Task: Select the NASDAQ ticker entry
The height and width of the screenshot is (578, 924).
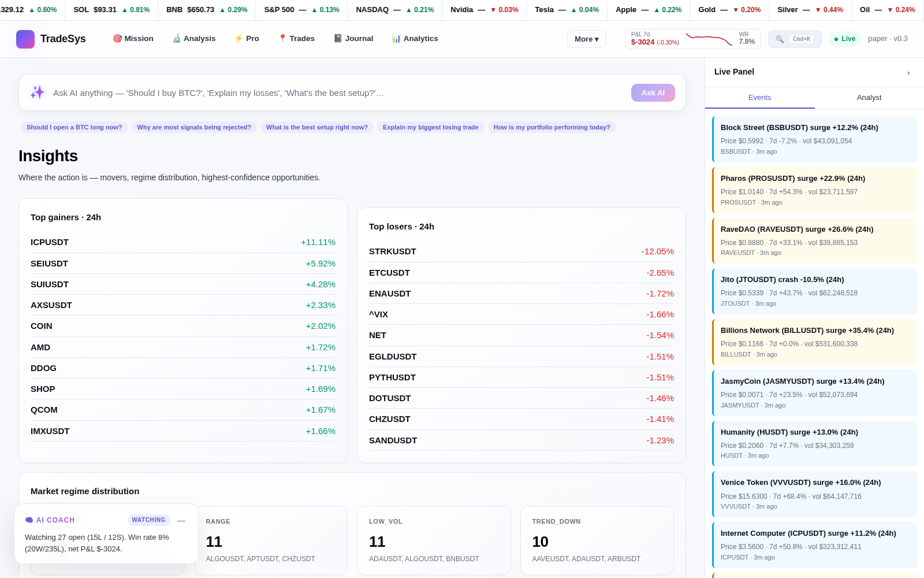Action: (x=395, y=10)
